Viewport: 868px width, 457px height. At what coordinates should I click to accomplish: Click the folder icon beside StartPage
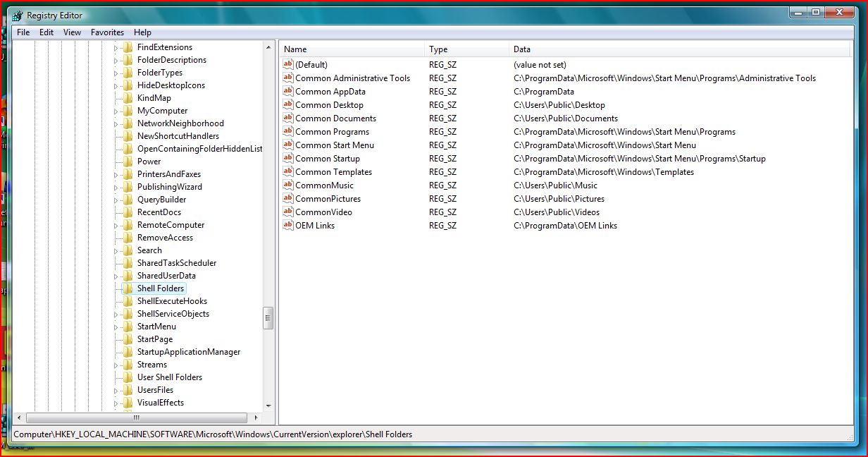(128, 339)
